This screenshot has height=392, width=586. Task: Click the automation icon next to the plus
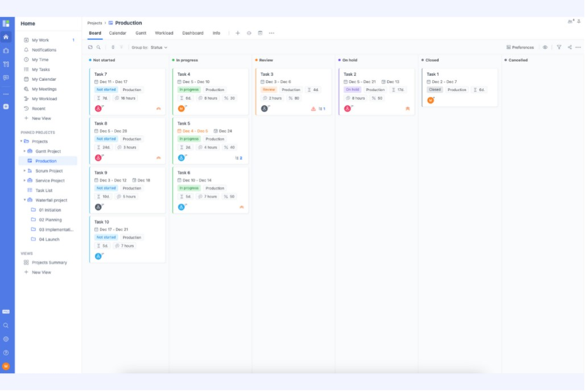(249, 33)
